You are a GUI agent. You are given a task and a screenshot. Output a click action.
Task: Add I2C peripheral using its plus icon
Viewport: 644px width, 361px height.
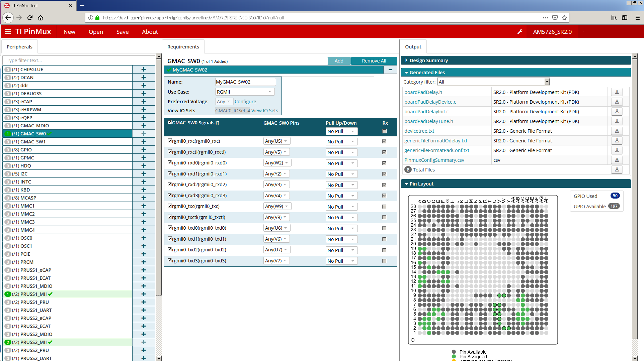click(144, 174)
